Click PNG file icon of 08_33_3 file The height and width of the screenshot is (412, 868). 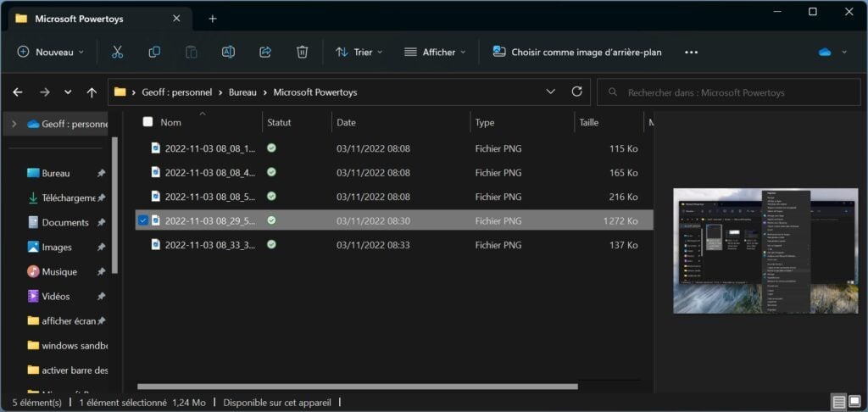pyautogui.click(x=156, y=244)
